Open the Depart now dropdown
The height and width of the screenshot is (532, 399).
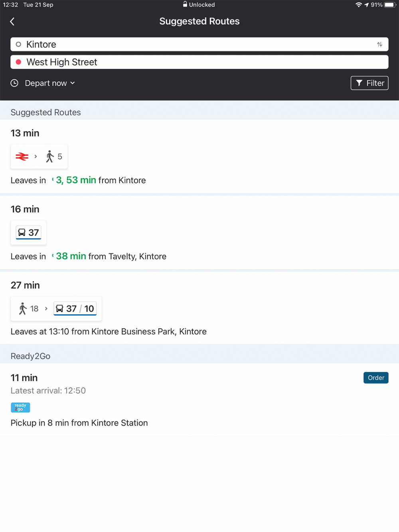(x=50, y=83)
